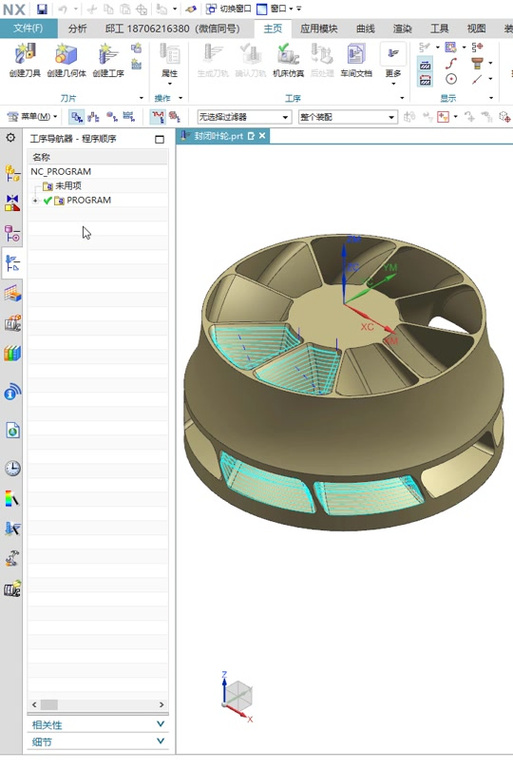The image size is (513, 770).
Task: Select the Unused Items (未用项) tree row
Action: pyautogui.click(x=98, y=186)
